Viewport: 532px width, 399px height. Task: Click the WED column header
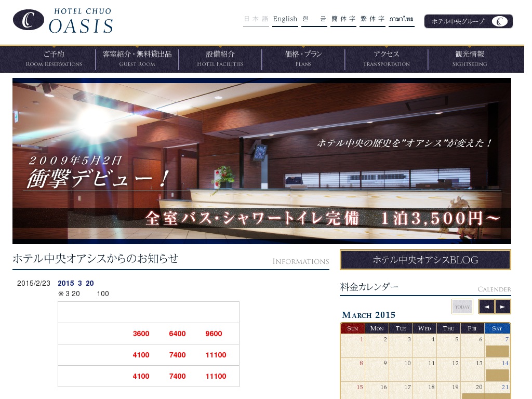click(424, 328)
